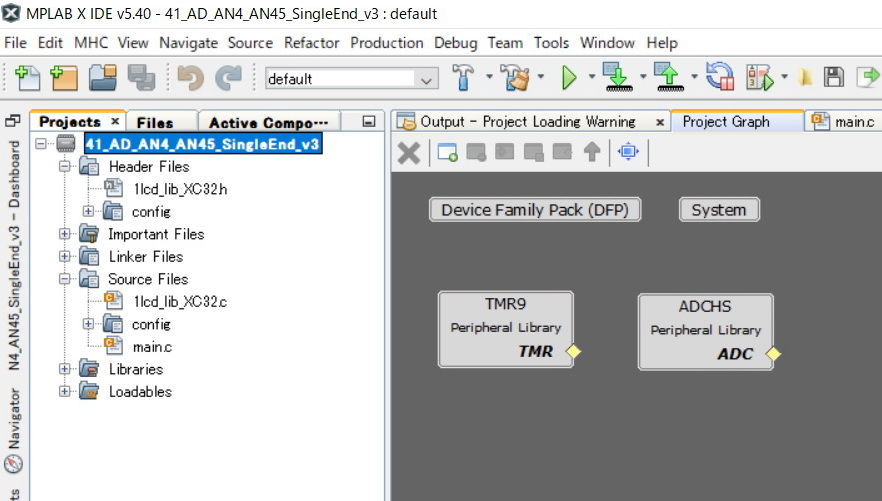
Task: Open the Refactor menu
Action: pos(312,43)
